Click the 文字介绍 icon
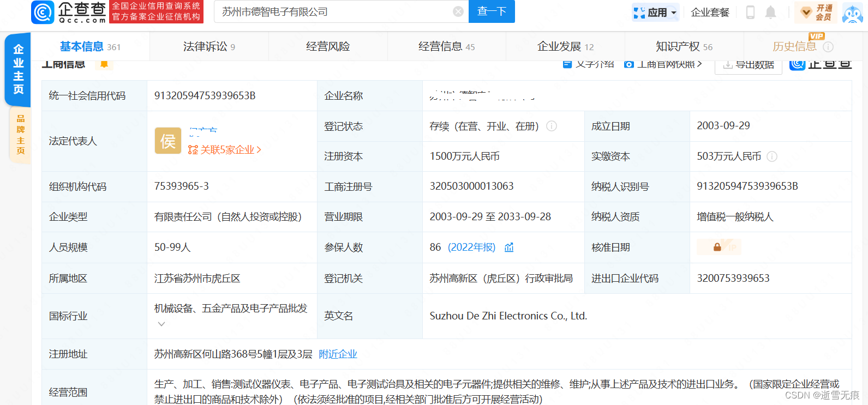868x405 pixels. [x=567, y=64]
